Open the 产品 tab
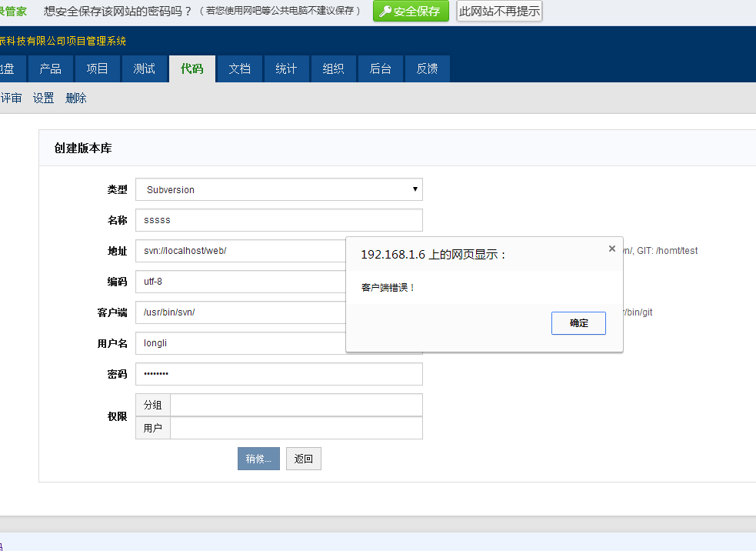756x551 pixels. [x=51, y=69]
